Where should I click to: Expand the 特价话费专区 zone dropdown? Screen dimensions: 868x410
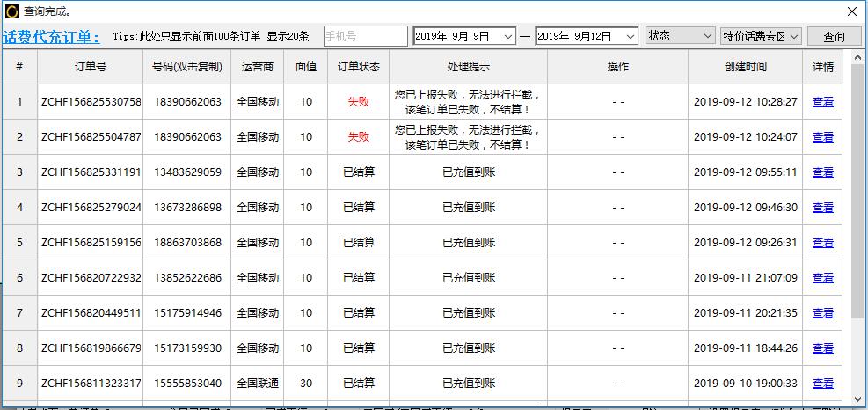coord(761,36)
